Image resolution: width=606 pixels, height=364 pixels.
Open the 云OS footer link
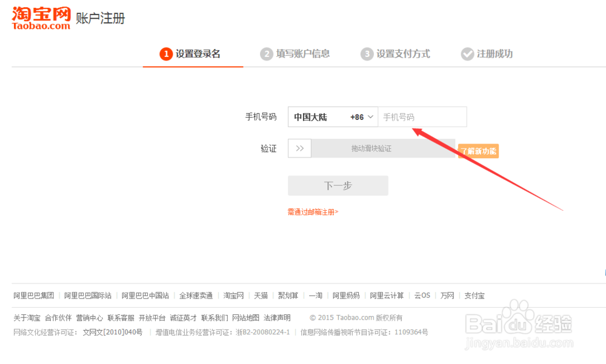422,296
